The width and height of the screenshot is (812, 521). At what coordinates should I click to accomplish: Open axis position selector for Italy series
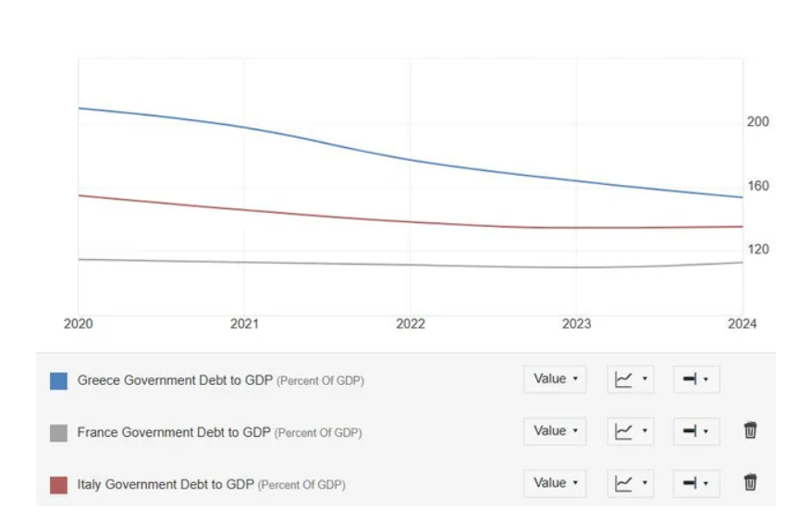[695, 482]
